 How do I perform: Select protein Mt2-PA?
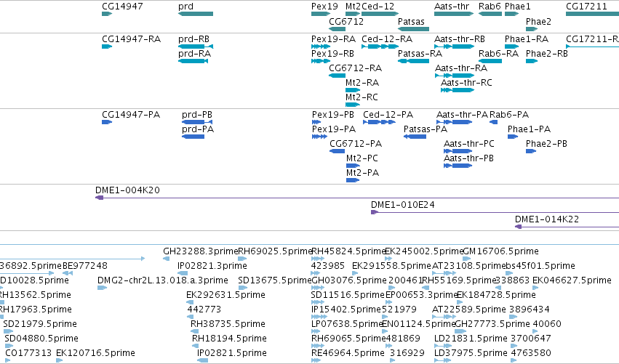(362, 173)
